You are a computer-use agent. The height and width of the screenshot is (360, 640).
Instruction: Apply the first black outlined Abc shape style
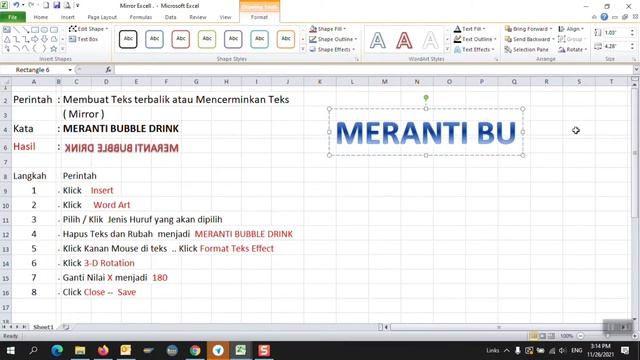128,39
